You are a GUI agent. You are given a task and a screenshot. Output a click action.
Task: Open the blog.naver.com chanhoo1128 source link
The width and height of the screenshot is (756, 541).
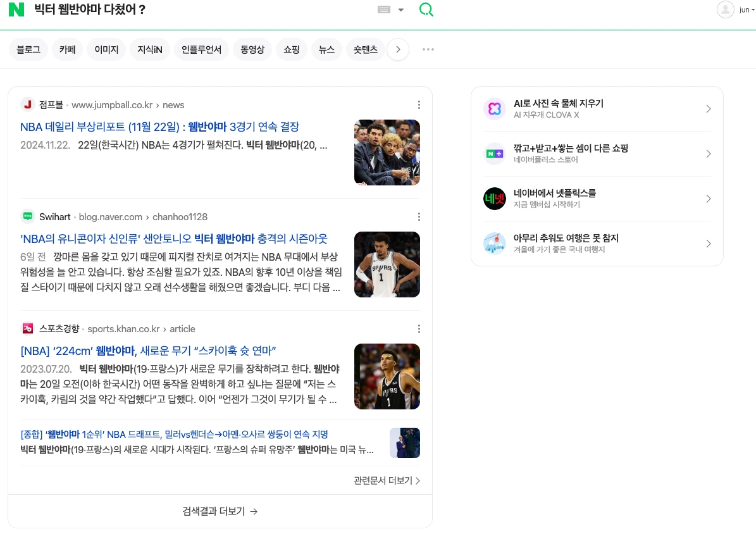click(x=143, y=217)
